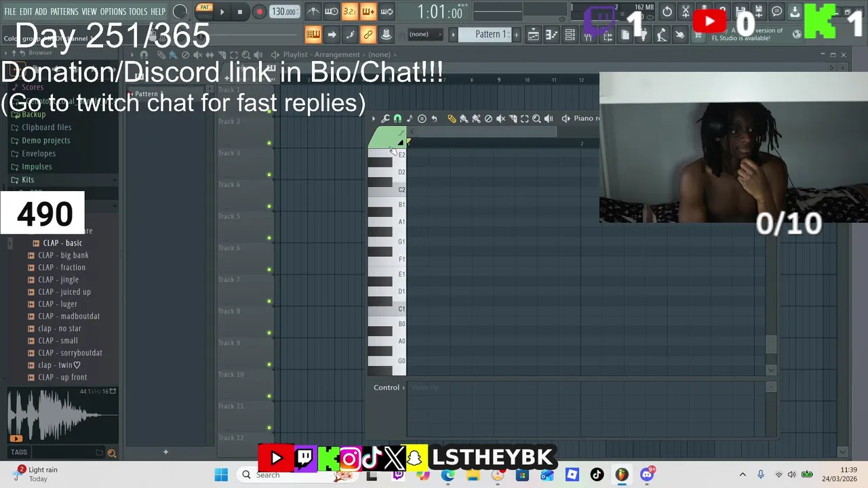868x488 pixels.
Task: Toggle piano roll snap magnet icon
Action: 397,119
